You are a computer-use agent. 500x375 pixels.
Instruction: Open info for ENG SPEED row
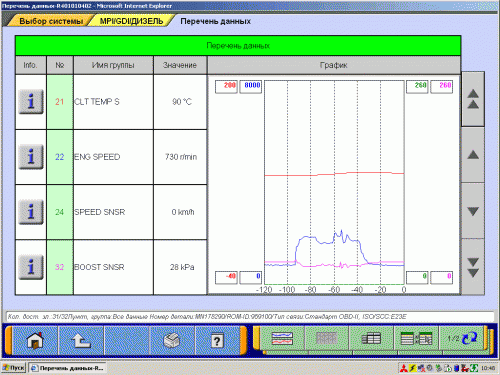pos(31,157)
